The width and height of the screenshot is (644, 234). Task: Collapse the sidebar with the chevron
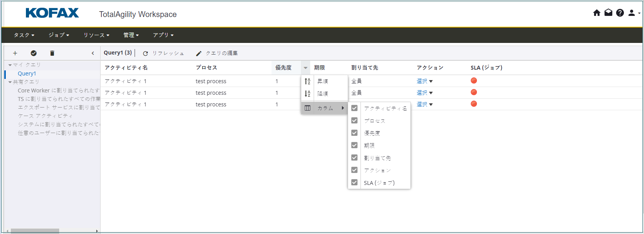click(93, 53)
